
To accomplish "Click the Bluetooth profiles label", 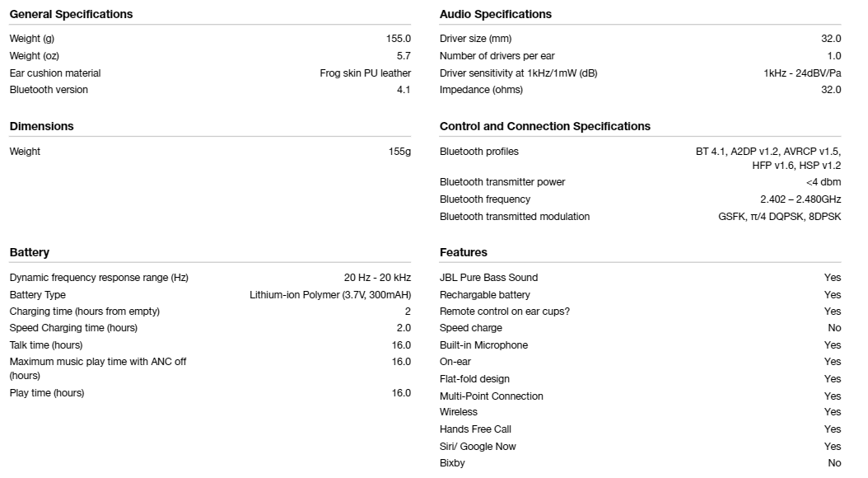I will click(478, 152).
